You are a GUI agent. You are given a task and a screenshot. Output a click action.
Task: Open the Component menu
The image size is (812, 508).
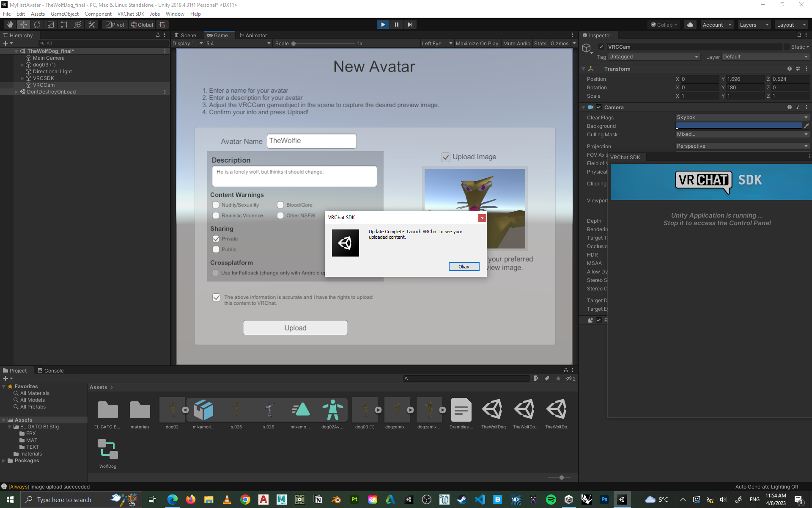(98, 14)
